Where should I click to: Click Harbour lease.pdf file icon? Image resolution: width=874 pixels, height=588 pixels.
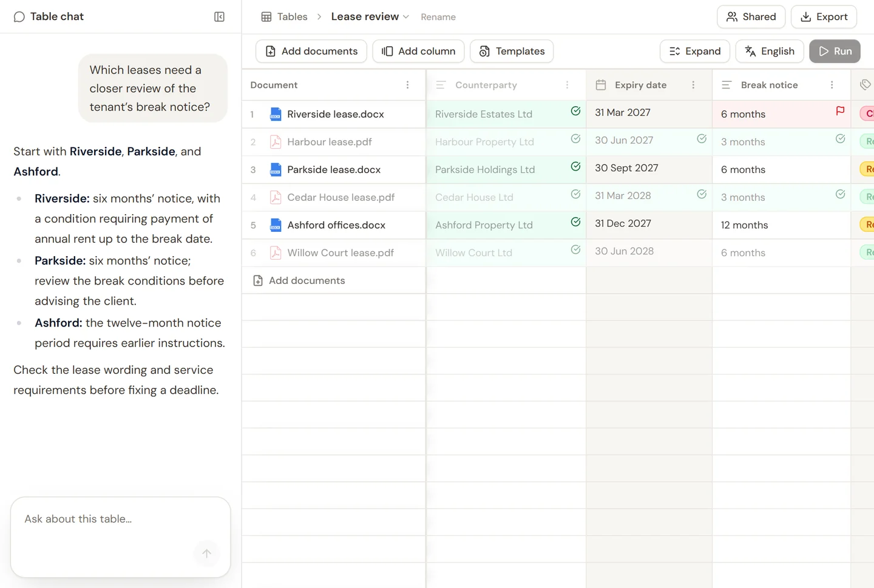276,142
